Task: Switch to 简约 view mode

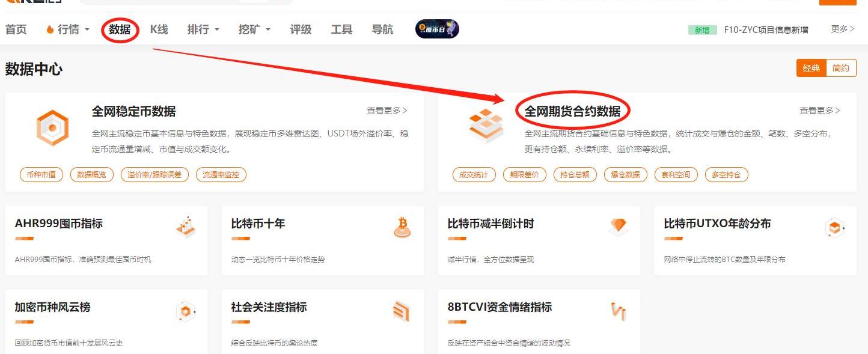Action: [x=841, y=68]
